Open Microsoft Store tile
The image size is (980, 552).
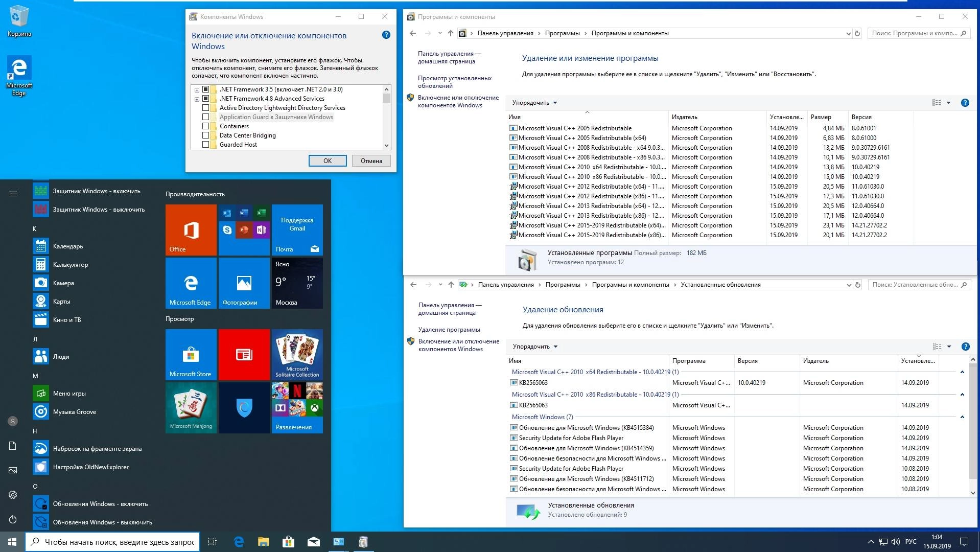(x=191, y=355)
